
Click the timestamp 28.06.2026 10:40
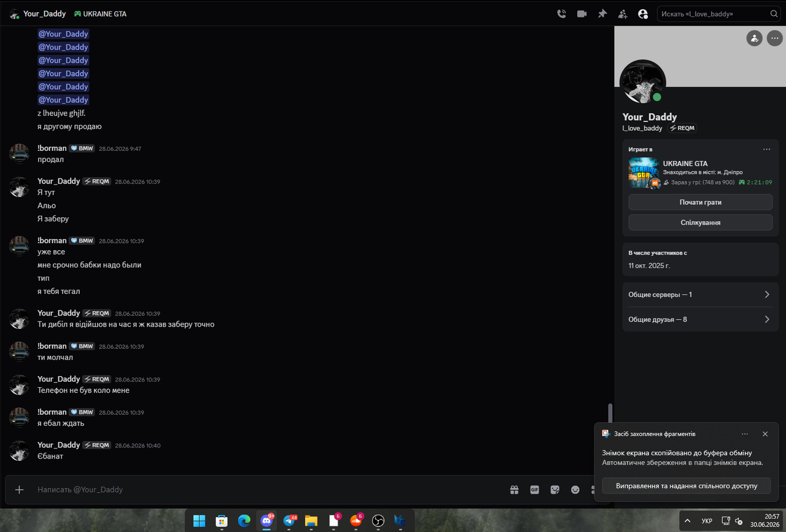point(138,445)
